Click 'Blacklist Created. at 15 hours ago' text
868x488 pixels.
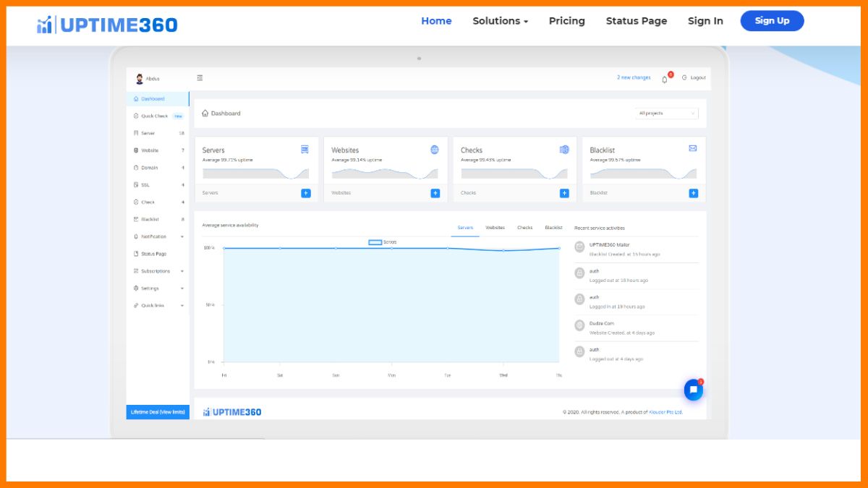coord(625,254)
